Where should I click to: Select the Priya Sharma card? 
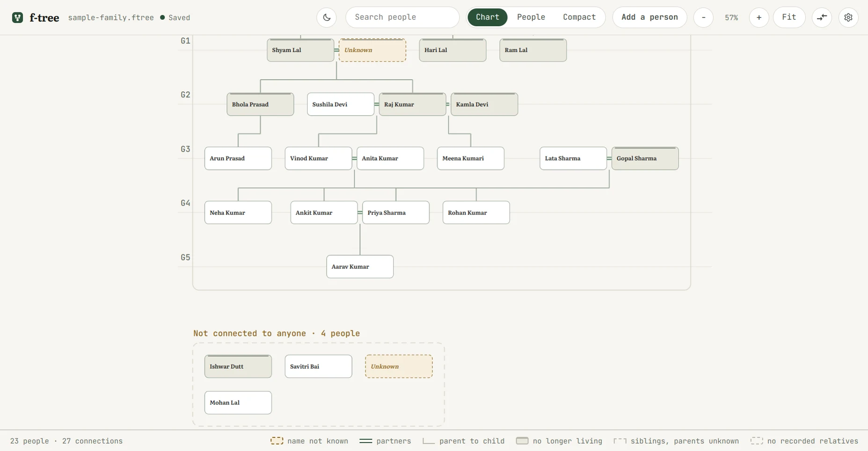pyautogui.click(x=396, y=213)
